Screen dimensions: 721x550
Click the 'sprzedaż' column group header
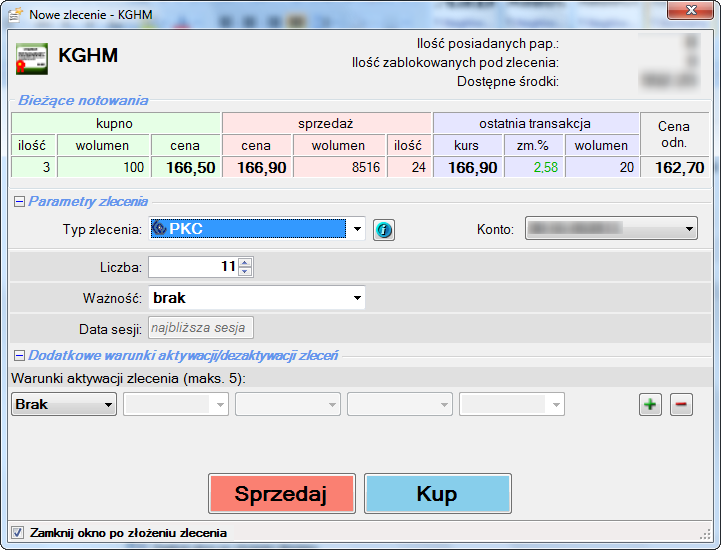[327, 123]
